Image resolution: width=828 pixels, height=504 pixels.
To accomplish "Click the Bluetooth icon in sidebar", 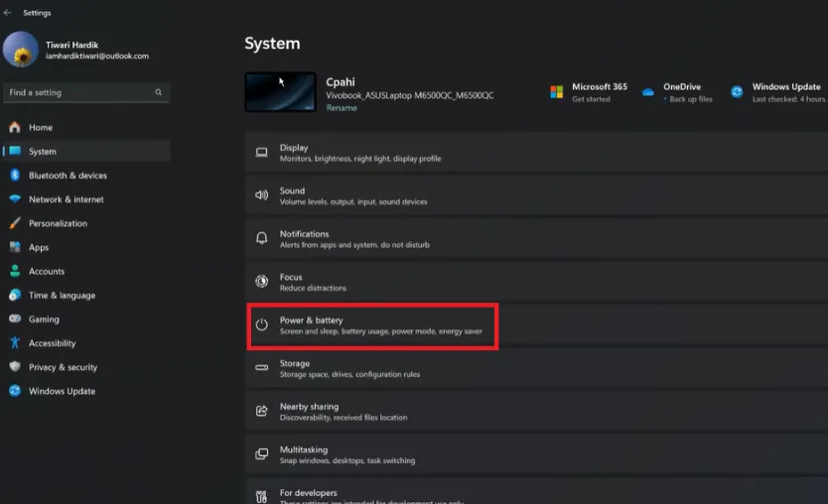I will point(15,176).
